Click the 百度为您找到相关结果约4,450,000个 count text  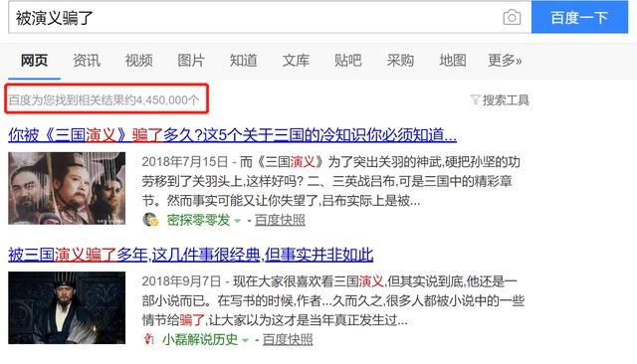(x=104, y=99)
